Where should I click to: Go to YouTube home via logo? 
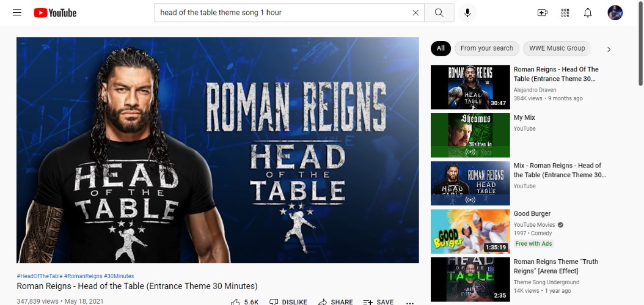(x=55, y=13)
